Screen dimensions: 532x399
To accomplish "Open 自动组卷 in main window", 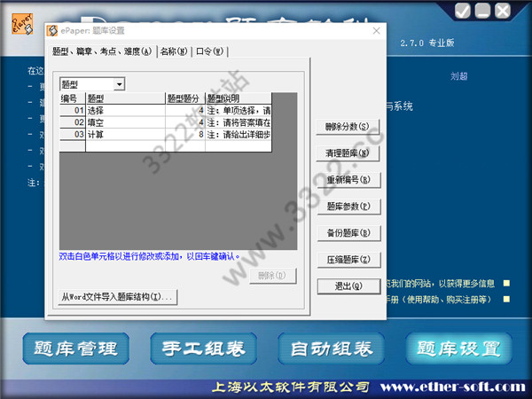I will (331, 348).
